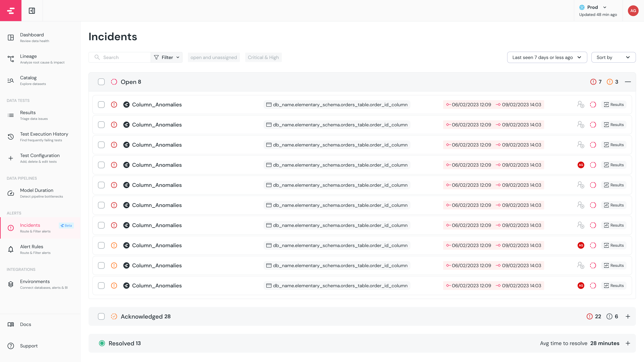Click the orange severity icon in the eighth incident row
The width and height of the screenshot is (644, 362).
[114, 245]
